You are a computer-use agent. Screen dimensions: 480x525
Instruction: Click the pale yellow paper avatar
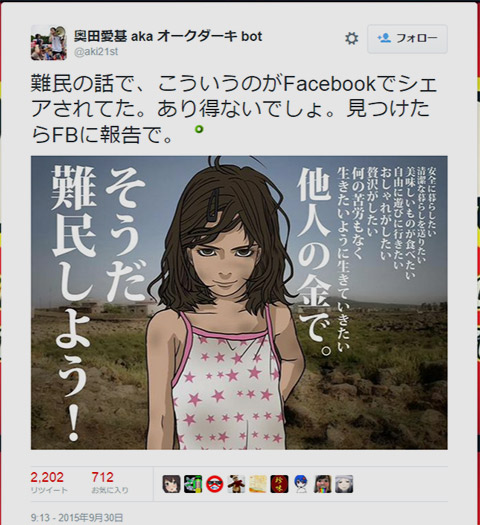tap(258, 484)
